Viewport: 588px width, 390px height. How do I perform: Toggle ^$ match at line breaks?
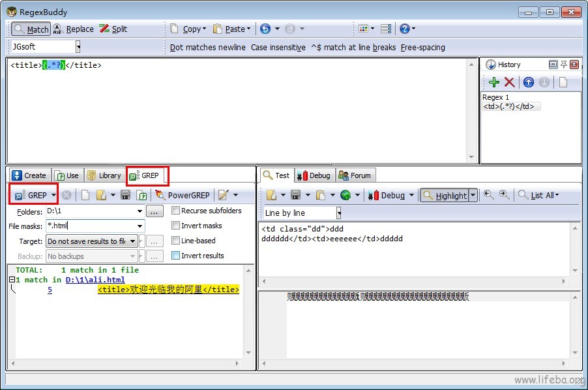click(353, 47)
